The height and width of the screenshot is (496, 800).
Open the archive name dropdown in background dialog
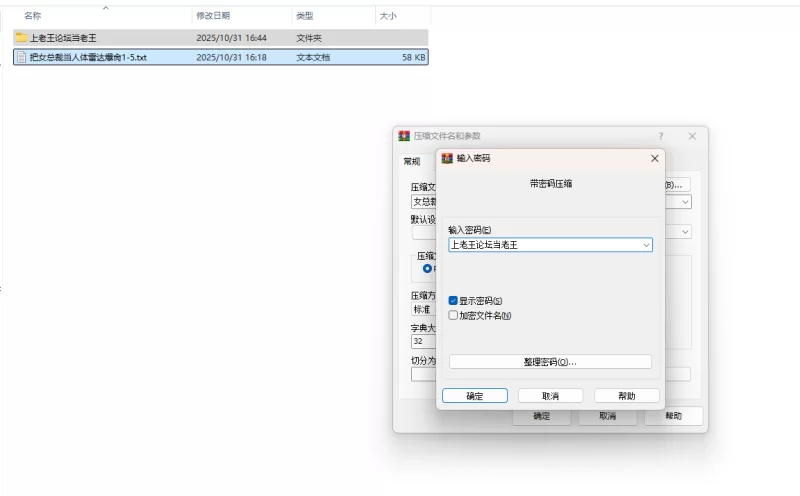click(x=685, y=202)
